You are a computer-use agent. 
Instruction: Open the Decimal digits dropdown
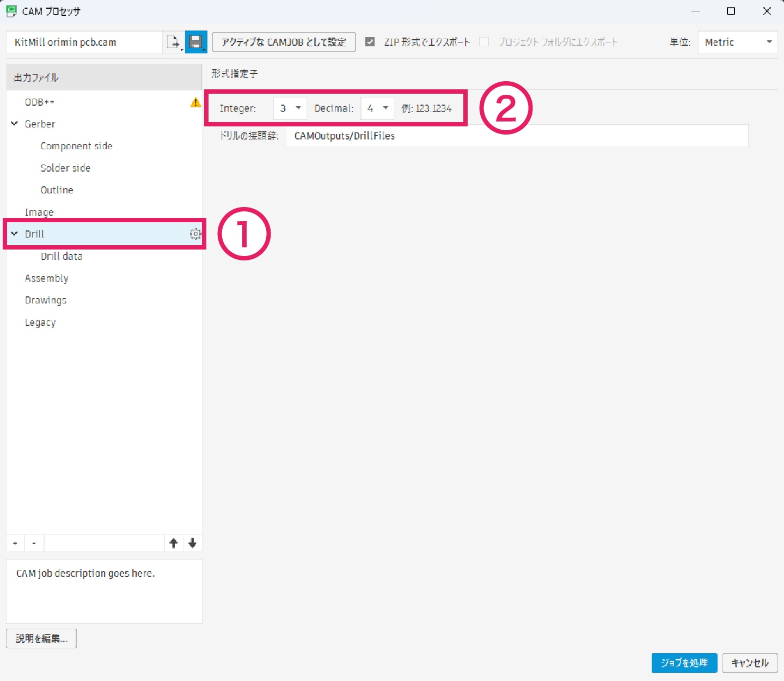(377, 108)
